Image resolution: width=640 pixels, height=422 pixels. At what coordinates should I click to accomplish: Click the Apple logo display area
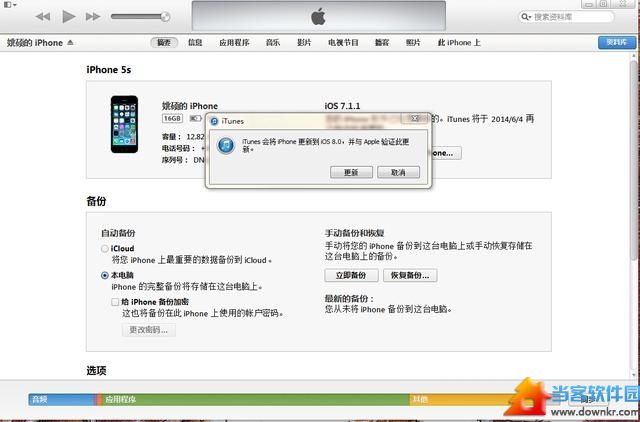(319, 17)
